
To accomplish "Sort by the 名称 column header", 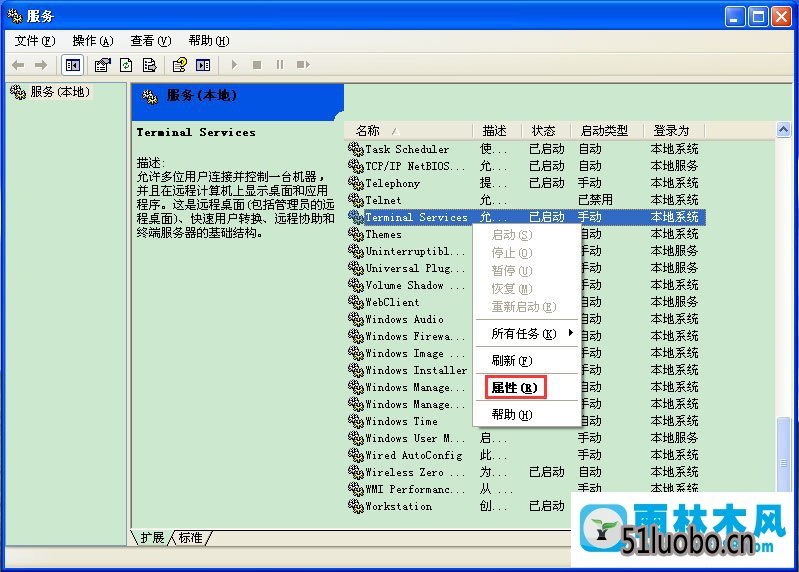I will [x=409, y=131].
